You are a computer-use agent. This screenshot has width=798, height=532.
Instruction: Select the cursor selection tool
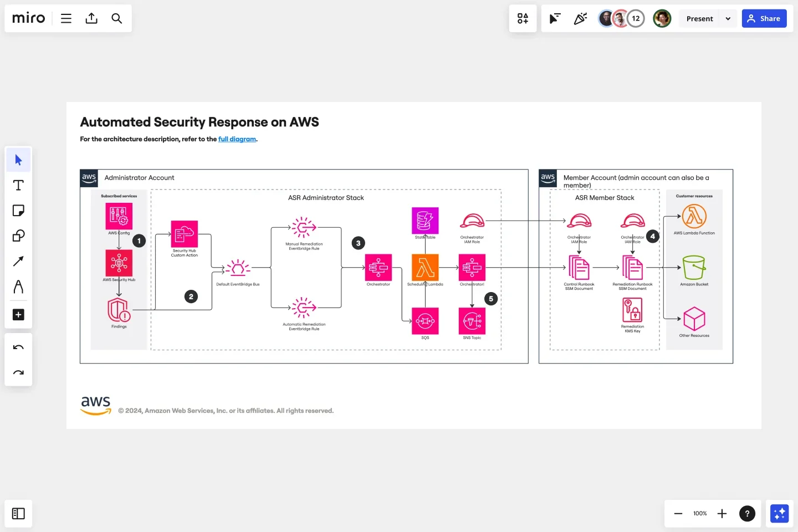click(18, 160)
